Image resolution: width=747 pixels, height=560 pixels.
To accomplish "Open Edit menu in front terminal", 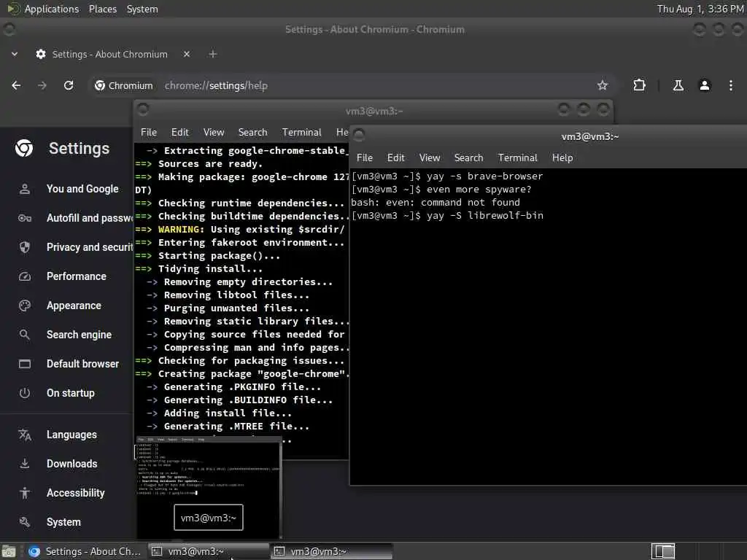I will 395,157.
